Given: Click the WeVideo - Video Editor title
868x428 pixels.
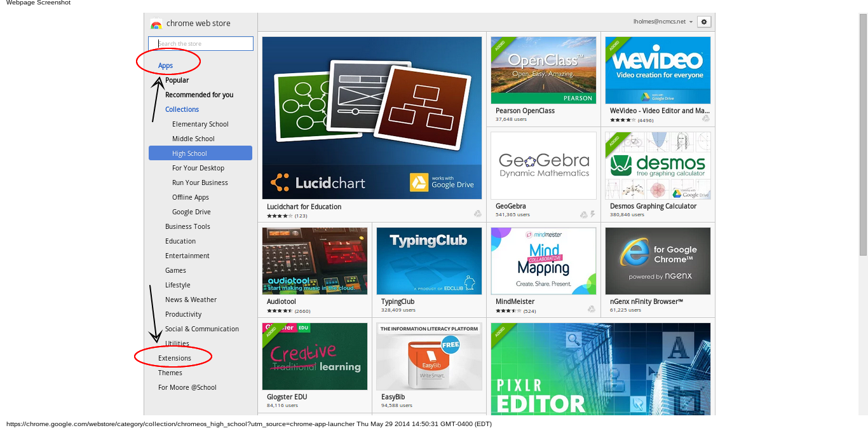Looking at the screenshot, I should pyautogui.click(x=660, y=111).
